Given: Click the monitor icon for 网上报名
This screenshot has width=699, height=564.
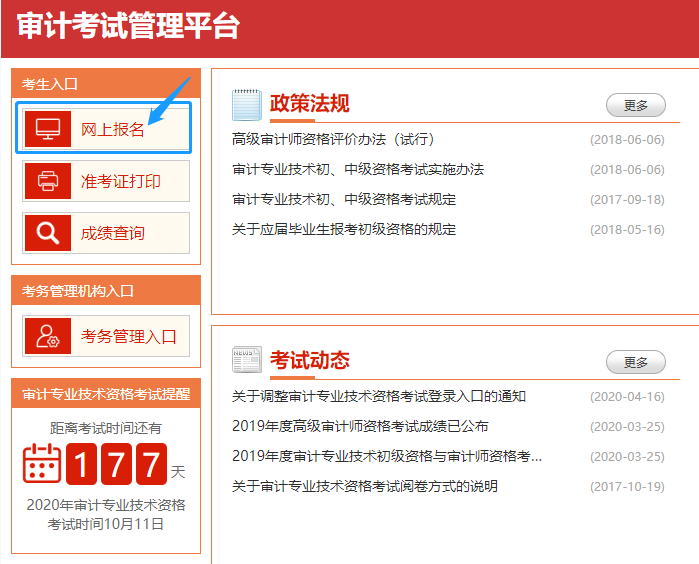Looking at the screenshot, I should 47,129.
